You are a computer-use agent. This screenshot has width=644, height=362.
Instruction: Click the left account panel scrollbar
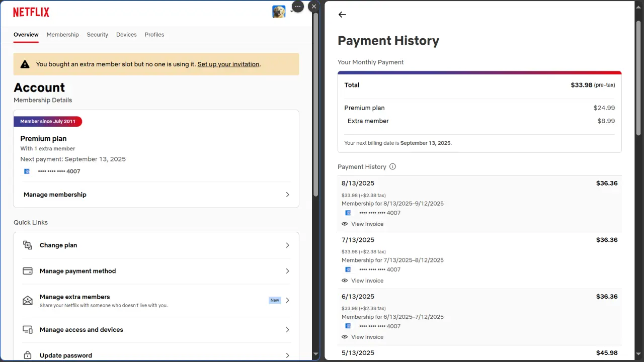[x=315, y=104]
